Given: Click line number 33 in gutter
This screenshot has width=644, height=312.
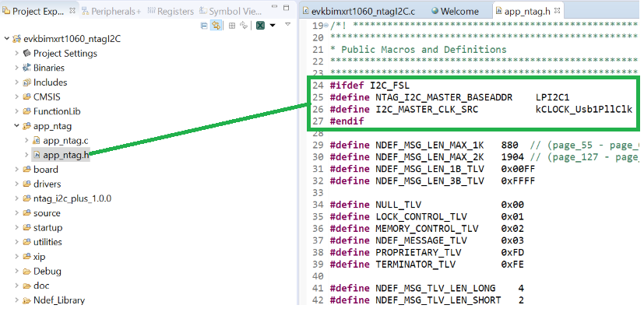Looking at the screenshot, I should (318, 193).
